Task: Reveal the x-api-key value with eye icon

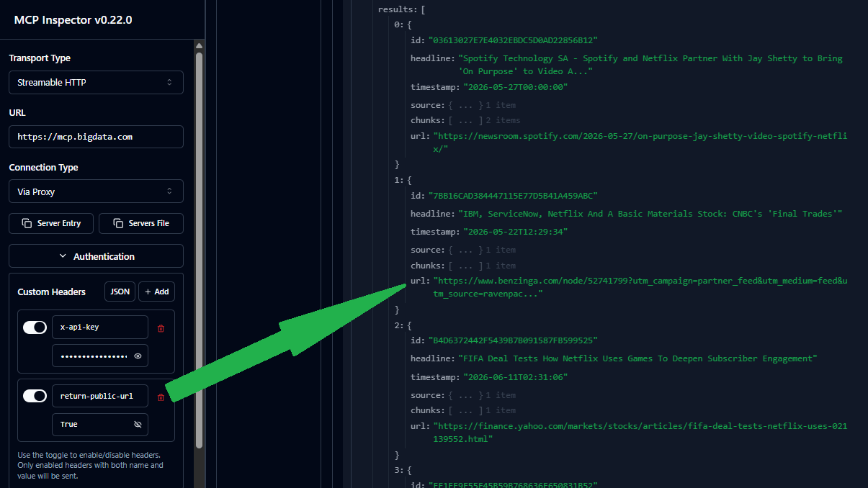Action: (138, 356)
